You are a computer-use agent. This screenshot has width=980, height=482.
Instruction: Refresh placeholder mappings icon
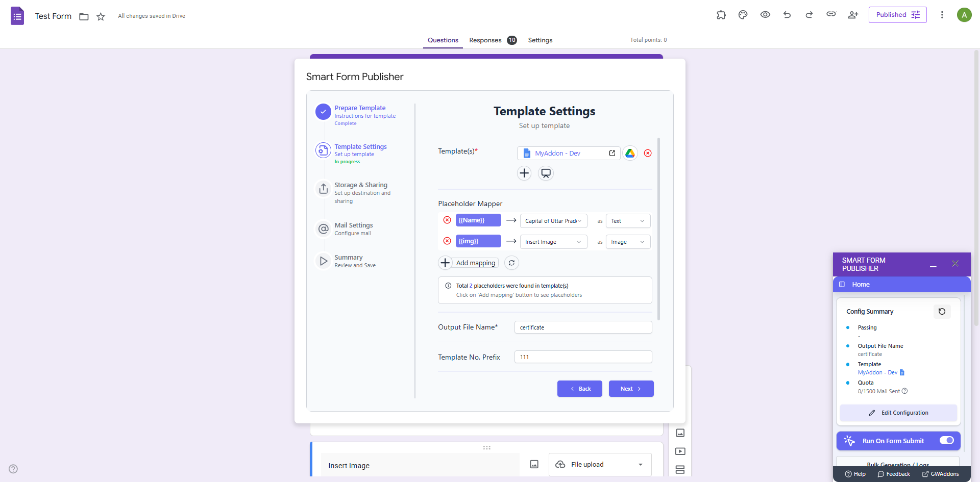click(511, 263)
